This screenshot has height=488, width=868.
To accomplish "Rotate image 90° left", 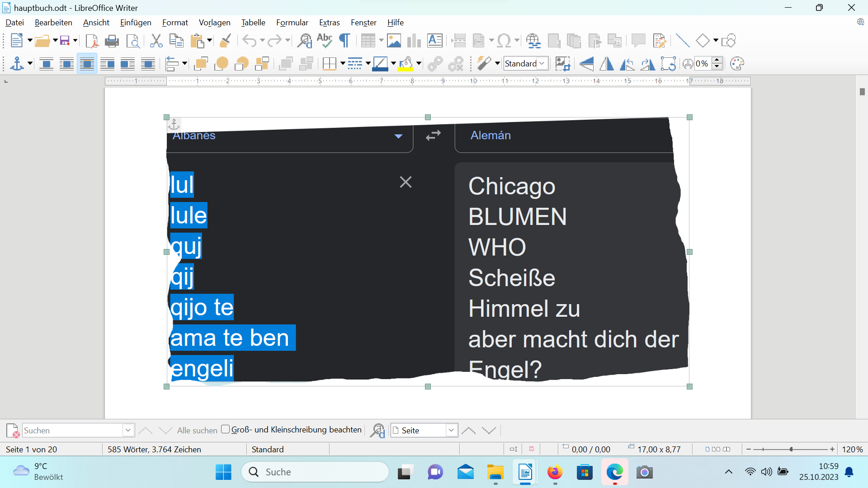I will point(627,64).
